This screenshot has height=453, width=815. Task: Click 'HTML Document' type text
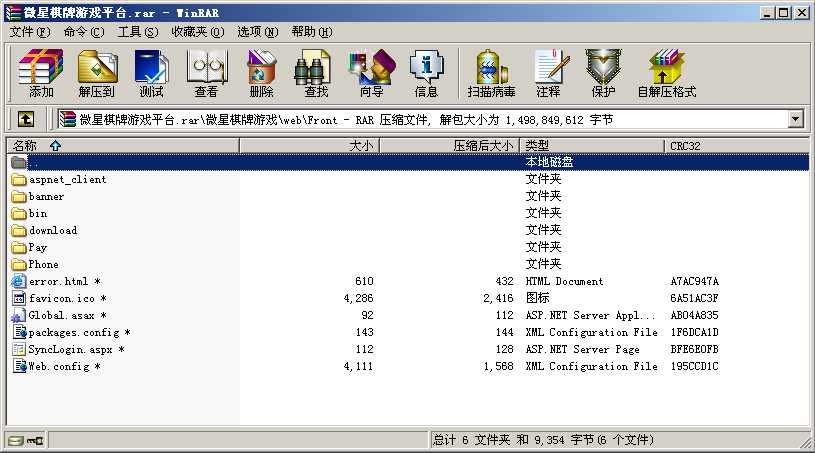564,282
